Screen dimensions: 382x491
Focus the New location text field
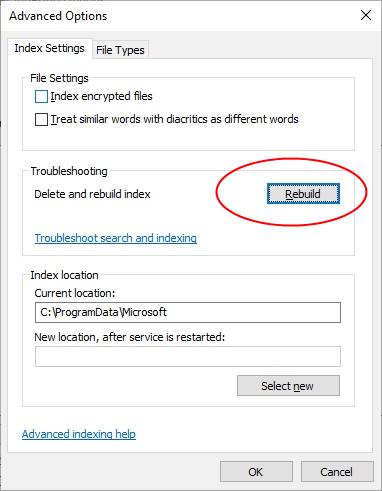pos(188,356)
